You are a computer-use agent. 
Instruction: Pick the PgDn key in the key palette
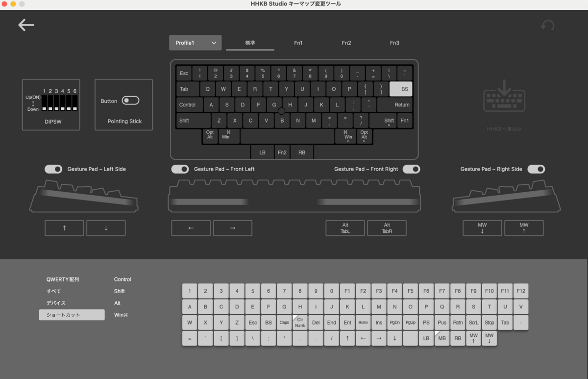pyautogui.click(x=394, y=323)
